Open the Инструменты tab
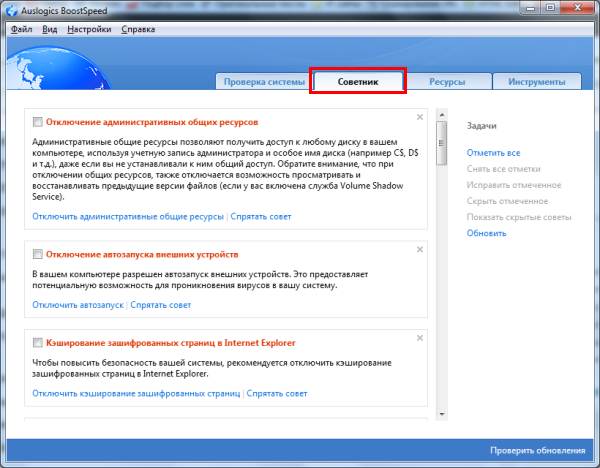This screenshot has width=600, height=468. [536, 82]
